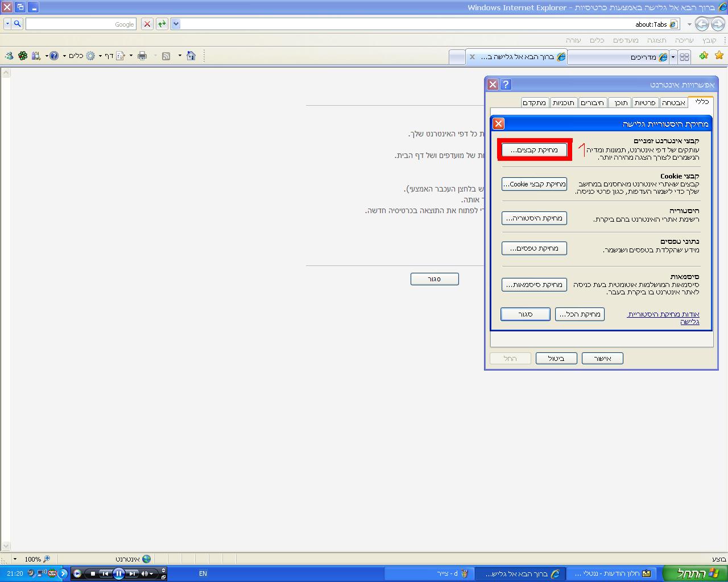
Task: Click the green Refresh arrows icon
Action: tap(162, 24)
